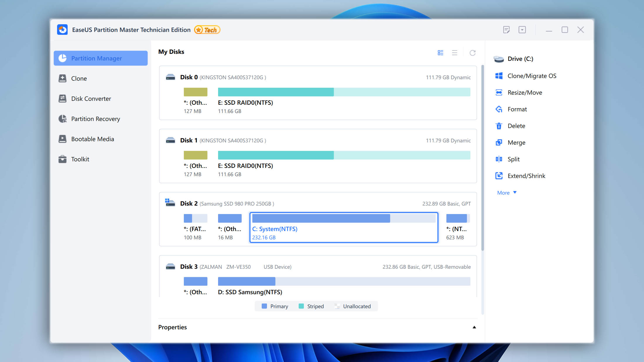The height and width of the screenshot is (362, 644).
Task: Open the title bar dropdown menu icon
Action: click(522, 30)
